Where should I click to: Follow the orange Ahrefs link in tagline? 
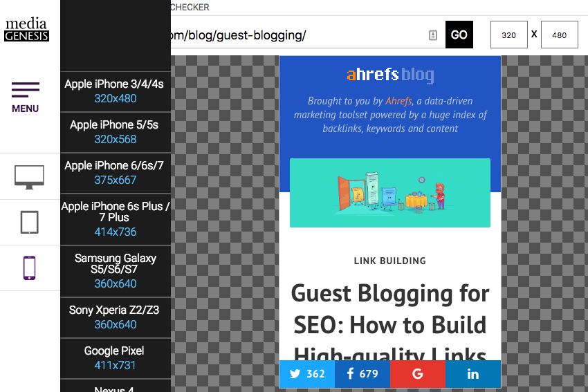398,101
